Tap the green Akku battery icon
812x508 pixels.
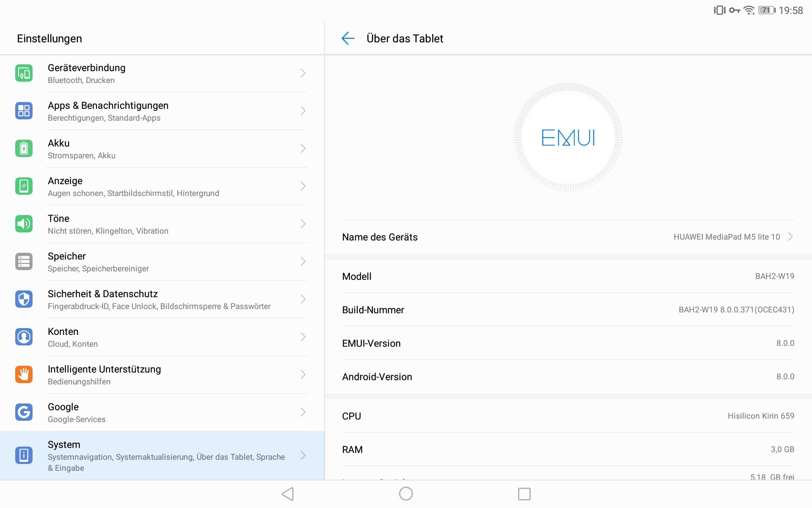click(x=24, y=149)
